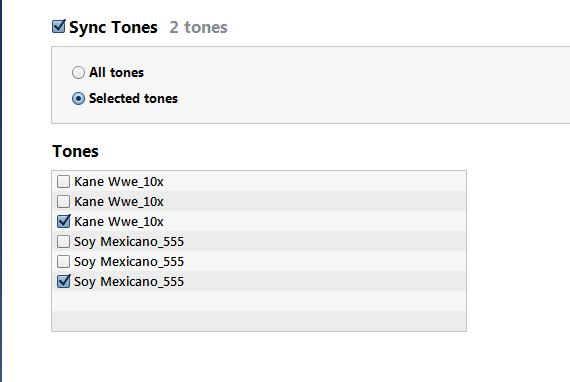Highlight the second Kane Wwe_10x row name
This screenshot has height=382, width=570.
coord(119,202)
